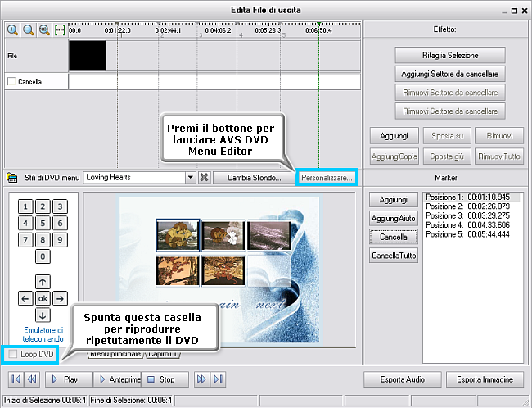Zoom in on the timeline

coord(13,29)
